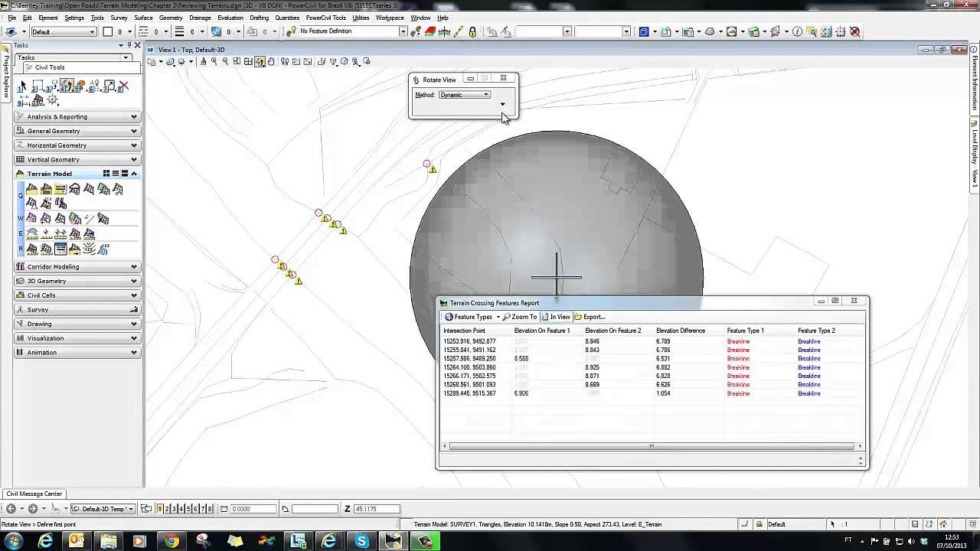Click the active color swatch in attributes toolbar
980x551 pixels.
click(108, 31)
